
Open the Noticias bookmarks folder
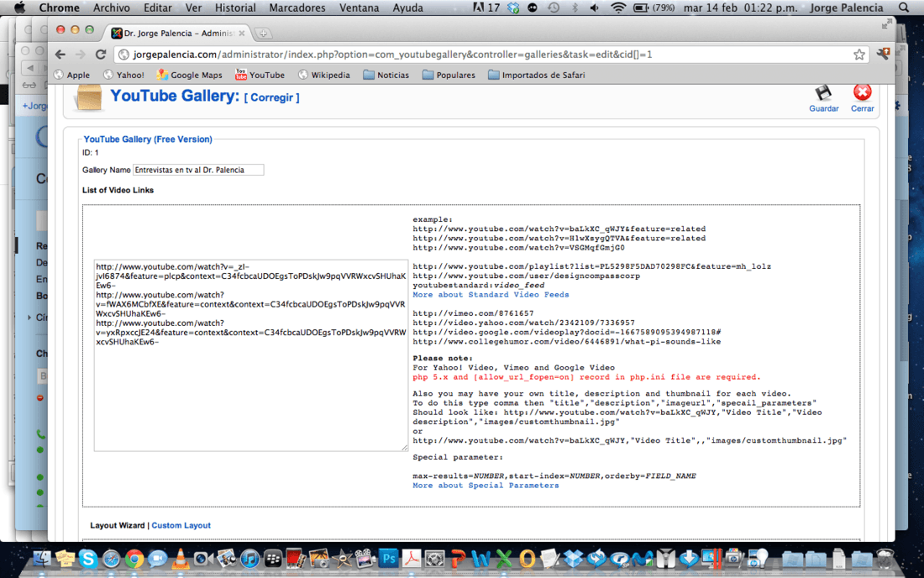(x=386, y=75)
